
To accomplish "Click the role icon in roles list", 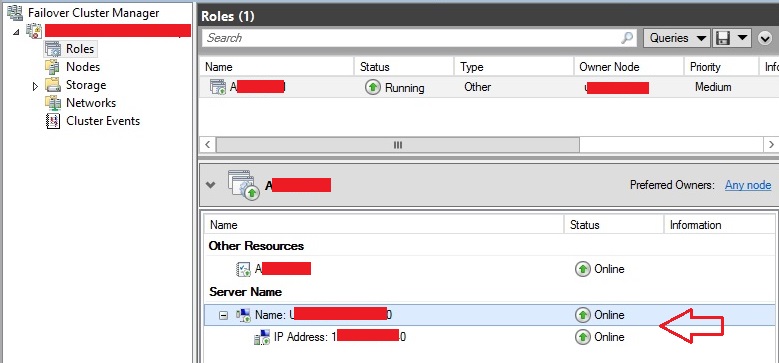I will point(218,87).
